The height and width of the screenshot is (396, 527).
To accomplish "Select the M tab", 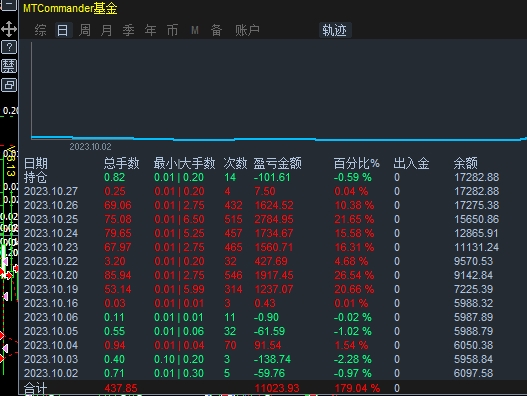I will coord(195,30).
